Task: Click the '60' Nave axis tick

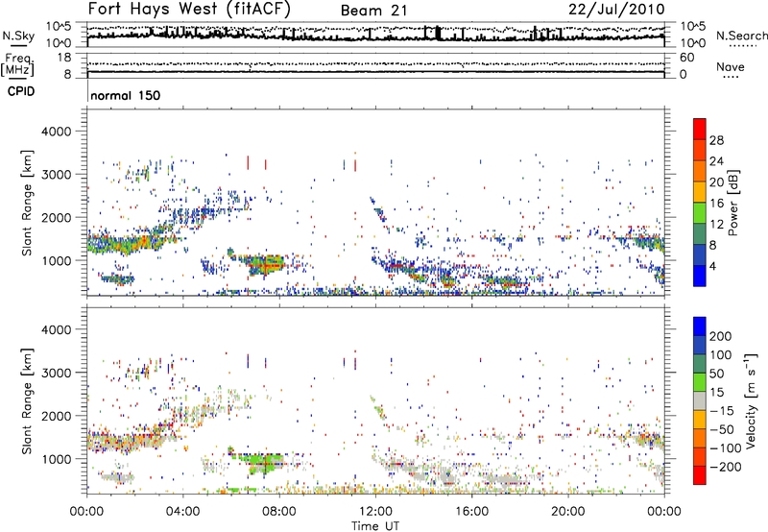Action: click(686, 58)
